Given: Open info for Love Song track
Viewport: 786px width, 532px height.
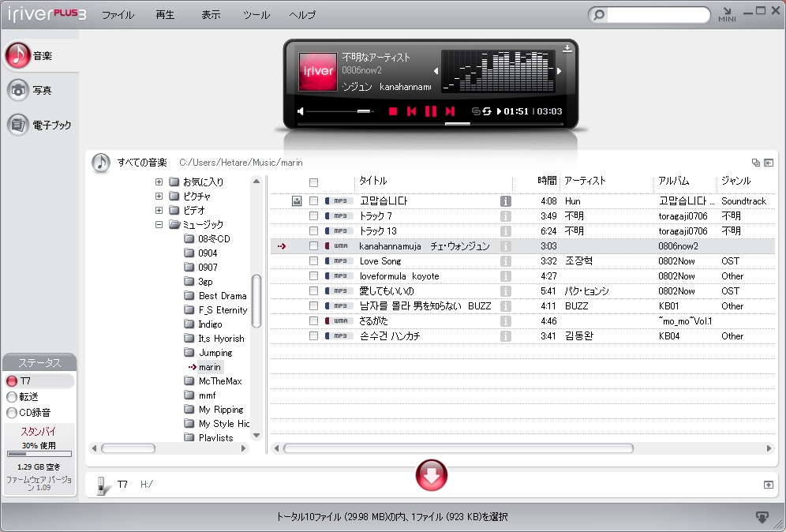Looking at the screenshot, I should click(505, 261).
